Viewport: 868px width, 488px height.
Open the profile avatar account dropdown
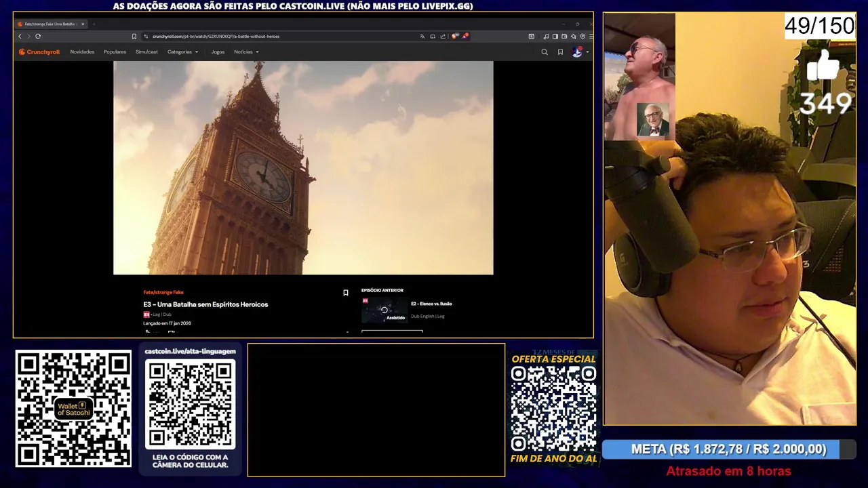coord(580,52)
